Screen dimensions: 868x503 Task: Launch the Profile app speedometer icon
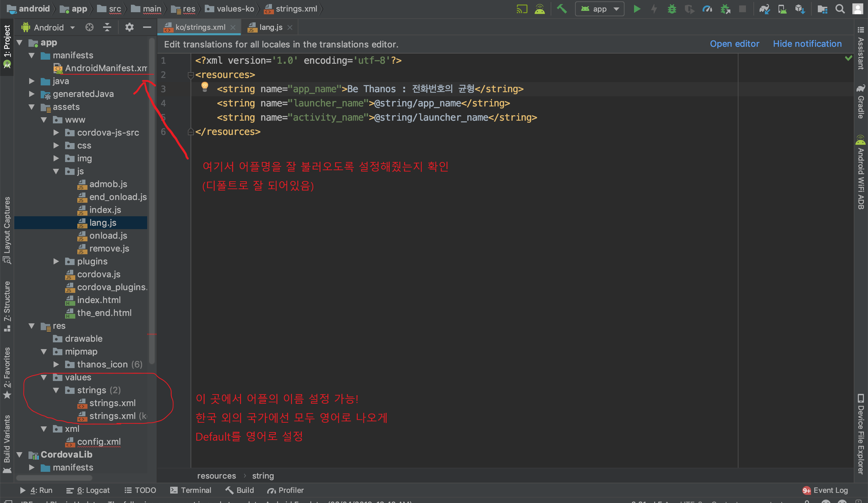click(x=707, y=9)
